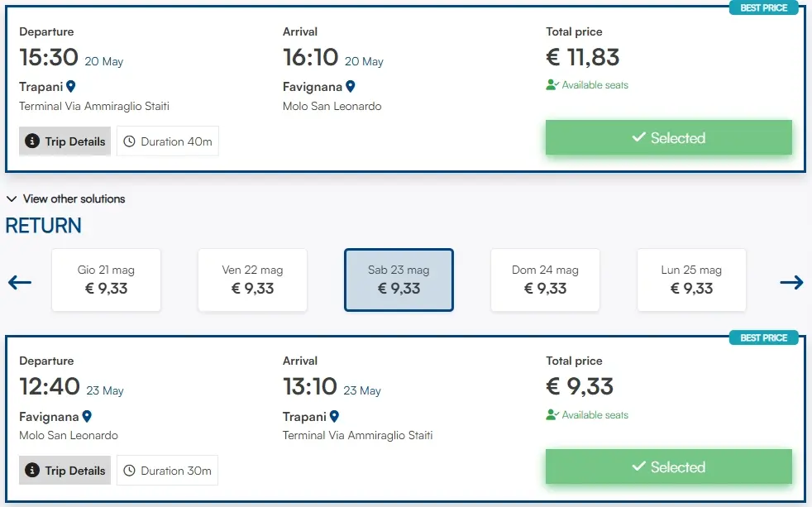Click the return trip BEST PRICE badge
The image size is (812, 507).
point(763,337)
